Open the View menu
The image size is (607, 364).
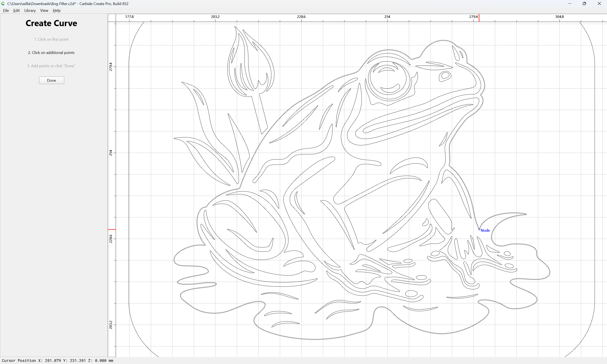click(44, 11)
